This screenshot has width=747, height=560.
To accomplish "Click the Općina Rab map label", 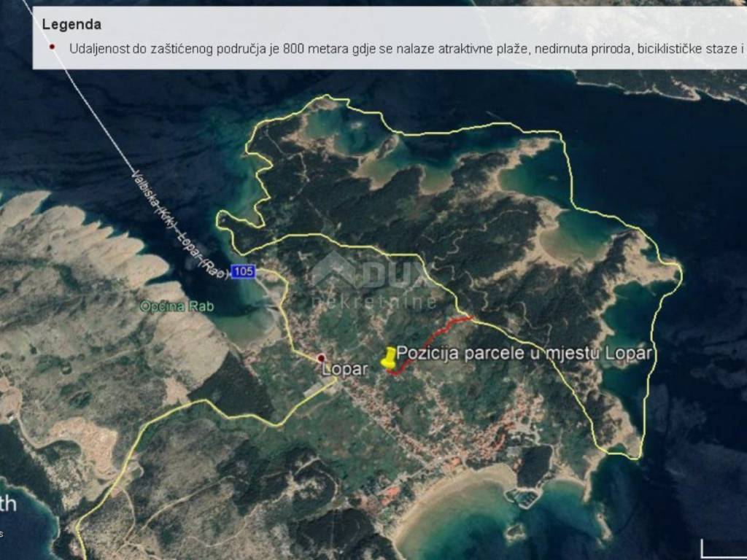I will (179, 306).
